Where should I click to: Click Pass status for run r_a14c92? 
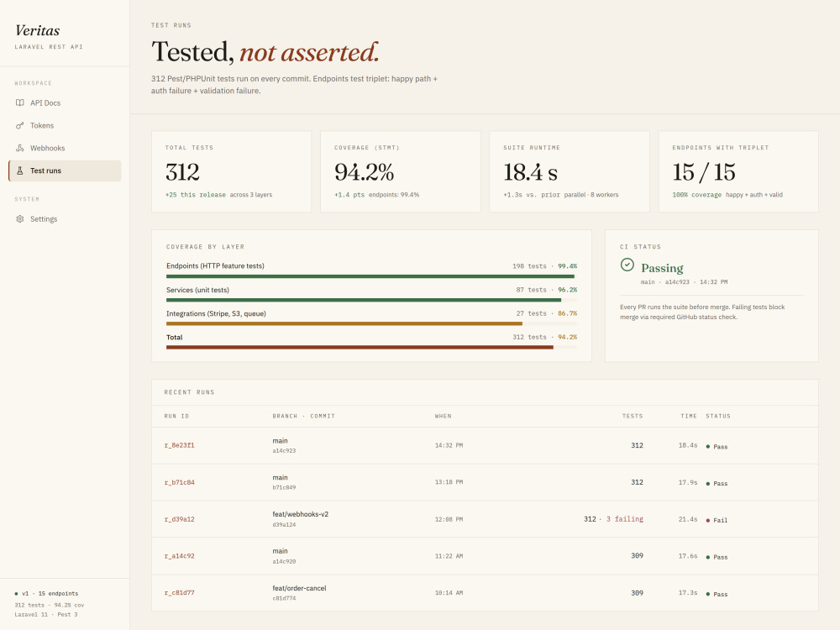[717, 557]
